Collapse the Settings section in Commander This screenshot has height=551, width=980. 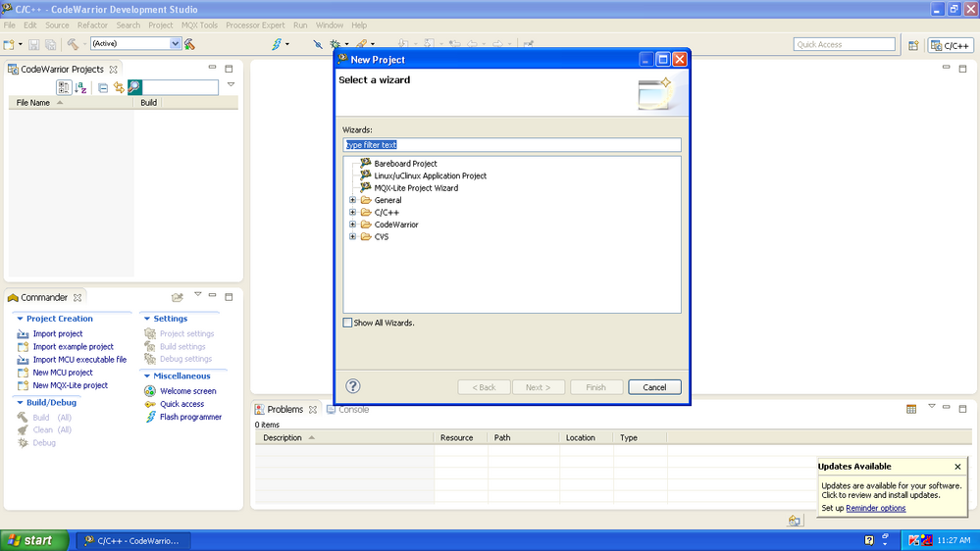click(x=147, y=319)
